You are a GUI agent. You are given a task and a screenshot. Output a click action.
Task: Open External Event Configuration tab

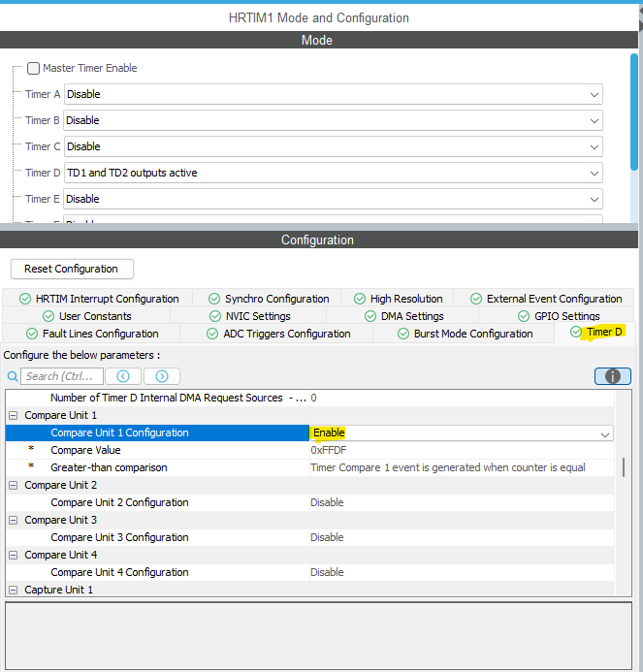(545, 299)
